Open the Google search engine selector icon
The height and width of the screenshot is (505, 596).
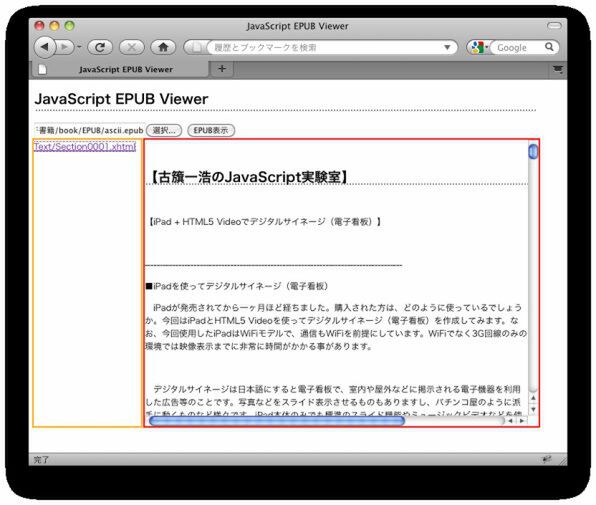(x=479, y=47)
